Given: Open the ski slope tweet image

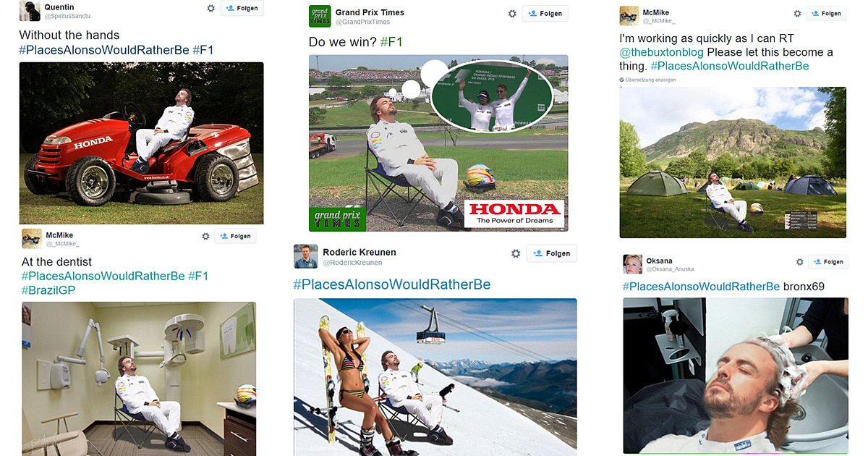Looking at the screenshot, I should 435,377.
